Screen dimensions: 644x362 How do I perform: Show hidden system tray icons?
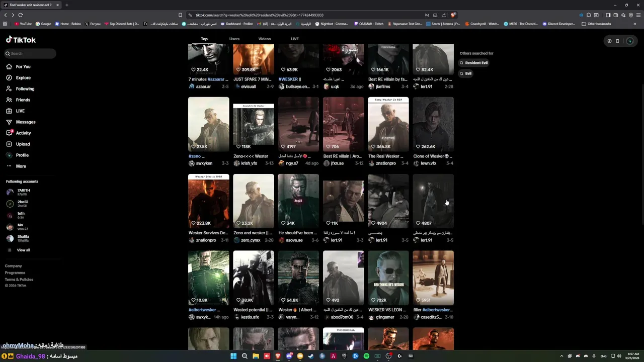561,356
